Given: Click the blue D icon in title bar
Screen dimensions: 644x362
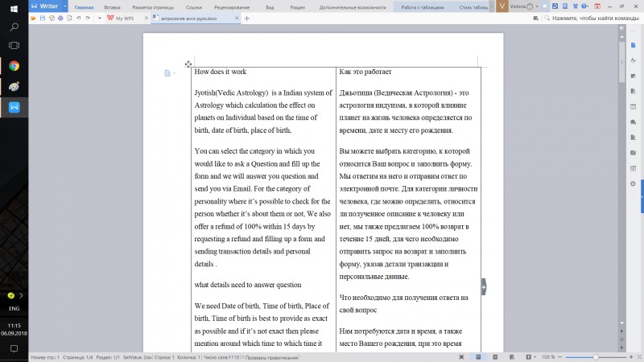Looking at the screenshot, I should pyautogui.click(x=555, y=6).
